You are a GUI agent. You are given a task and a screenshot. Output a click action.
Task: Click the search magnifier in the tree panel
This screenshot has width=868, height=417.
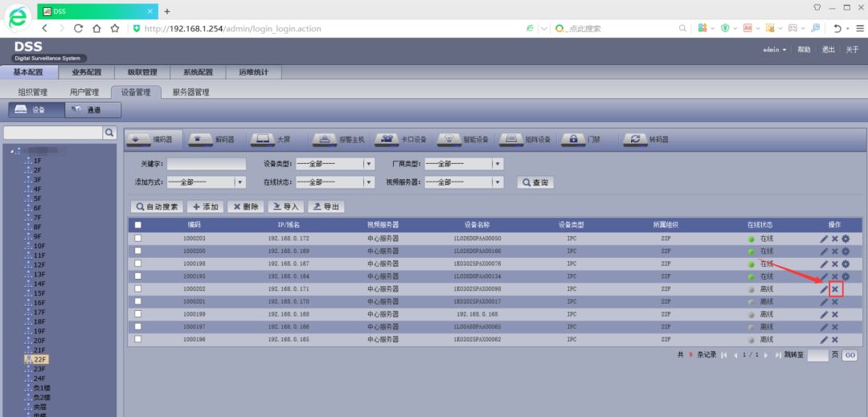tap(109, 133)
